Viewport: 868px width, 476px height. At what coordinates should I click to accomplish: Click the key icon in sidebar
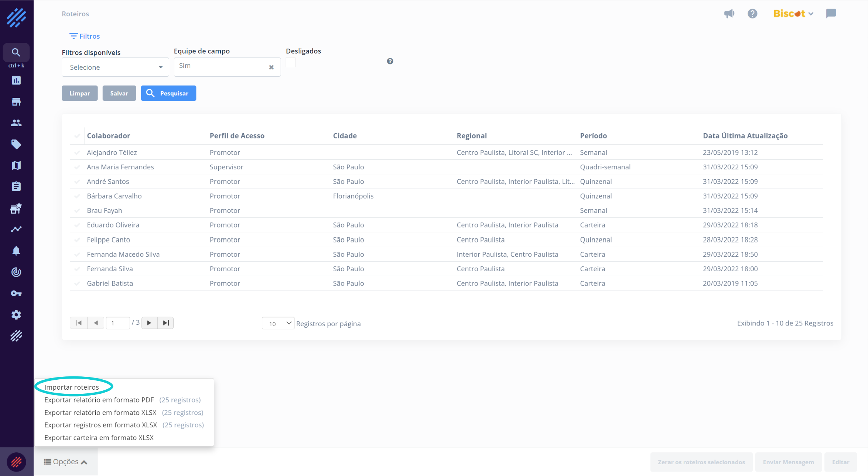click(x=16, y=293)
